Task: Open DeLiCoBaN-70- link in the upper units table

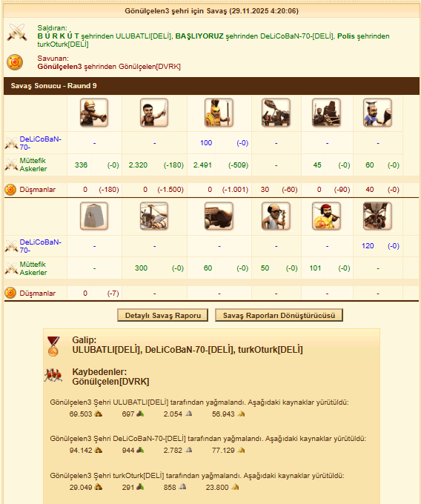Action: coord(41,143)
